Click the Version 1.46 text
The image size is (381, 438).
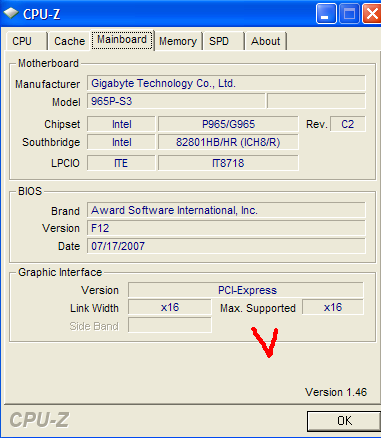[x=336, y=392]
